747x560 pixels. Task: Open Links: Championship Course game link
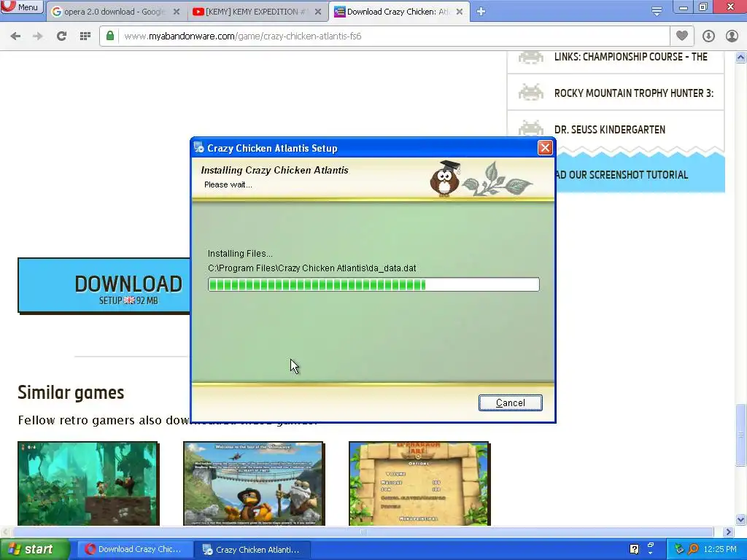pyautogui.click(x=631, y=57)
